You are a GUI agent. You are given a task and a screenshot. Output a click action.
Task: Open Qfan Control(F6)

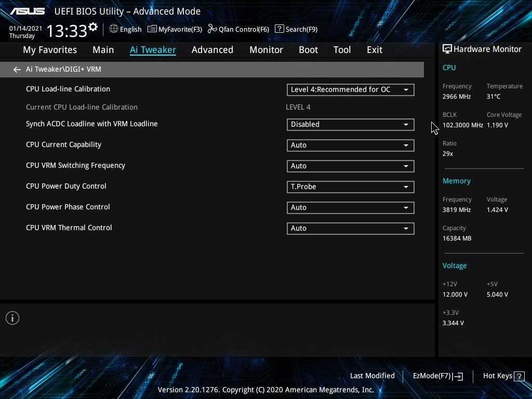[238, 29]
